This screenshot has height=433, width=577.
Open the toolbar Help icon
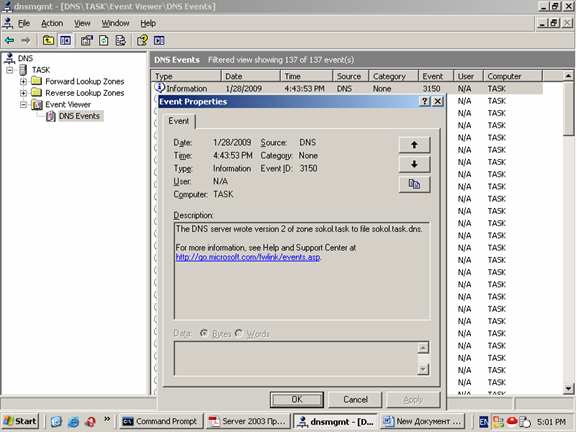coord(142,40)
